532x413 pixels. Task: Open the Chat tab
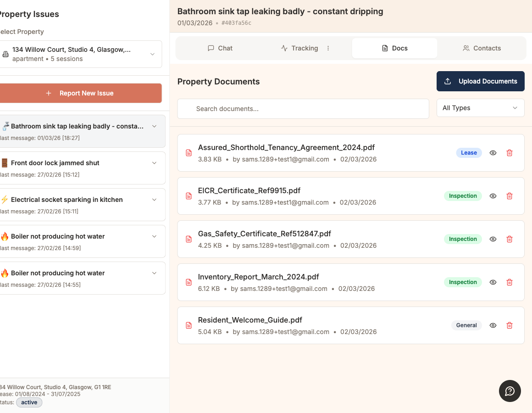click(x=220, y=48)
